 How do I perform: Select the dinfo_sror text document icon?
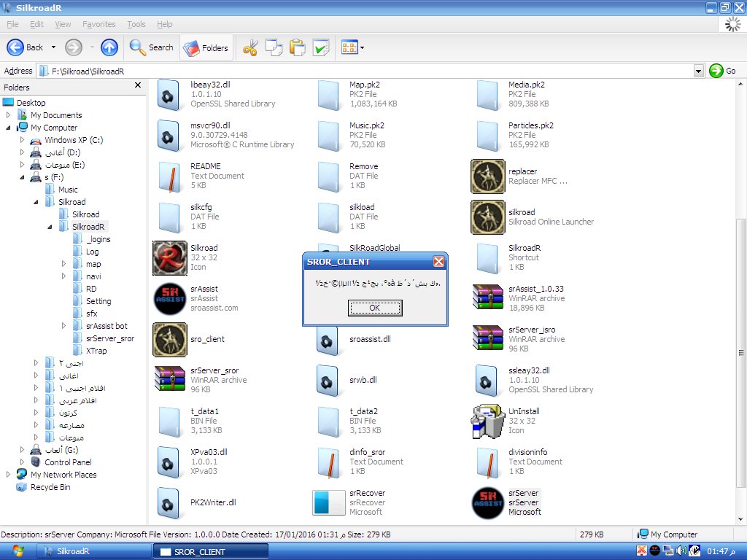[x=329, y=462]
